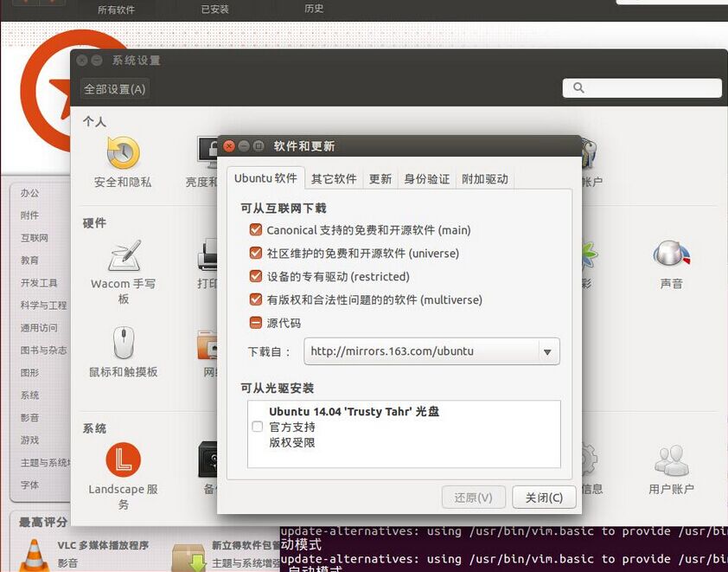The height and width of the screenshot is (572, 728).
Task: View 历史 in Software Center toolbar
Action: [314, 9]
